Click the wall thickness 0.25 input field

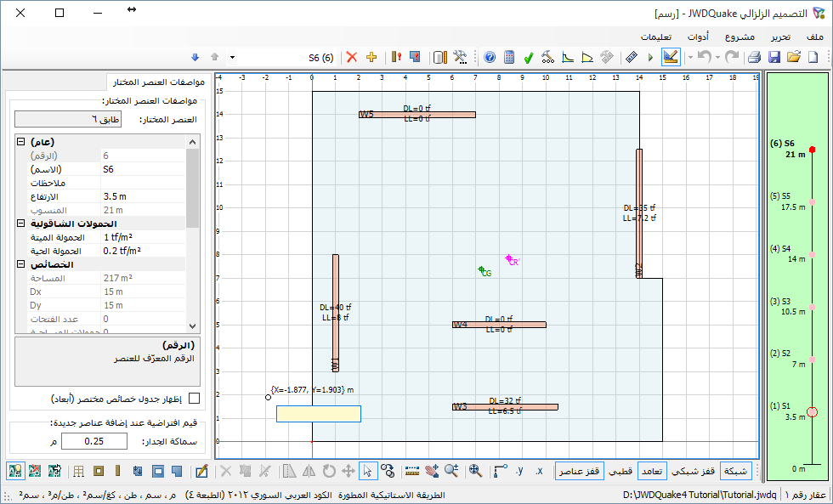click(x=94, y=441)
